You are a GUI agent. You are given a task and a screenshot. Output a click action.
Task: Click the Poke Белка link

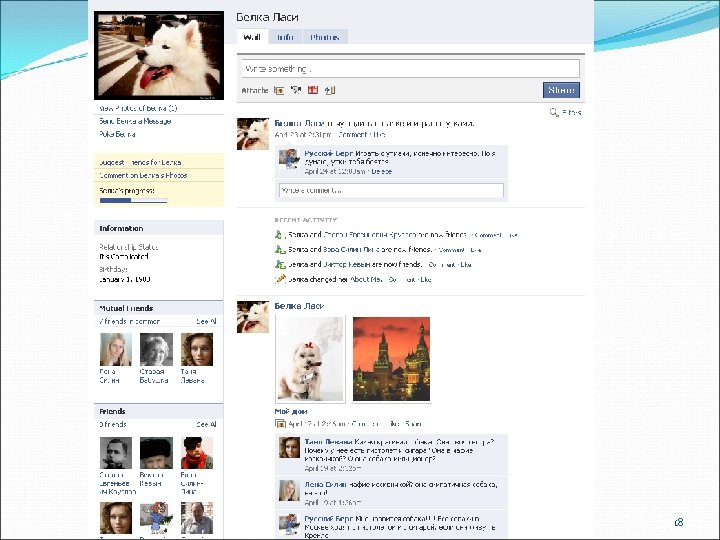(118, 134)
